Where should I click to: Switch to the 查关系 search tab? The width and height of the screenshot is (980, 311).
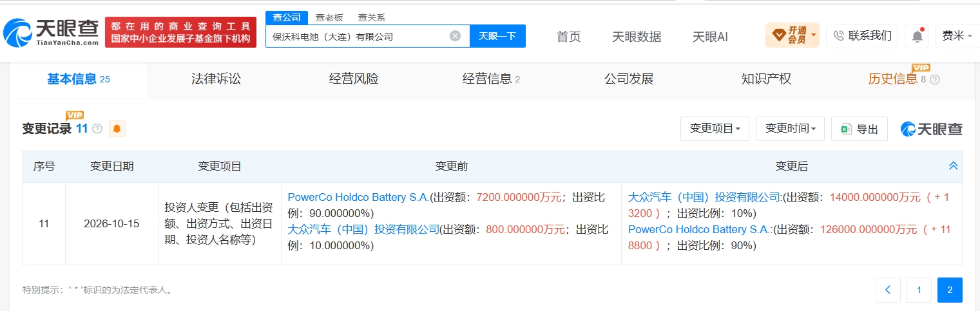(x=372, y=17)
